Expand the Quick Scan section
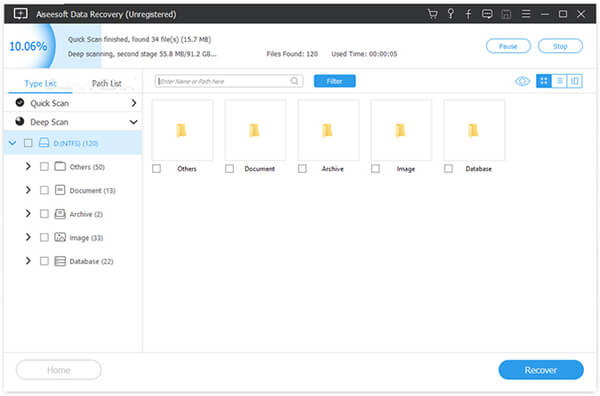Screen dimensions: 600x396 tap(134, 103)
